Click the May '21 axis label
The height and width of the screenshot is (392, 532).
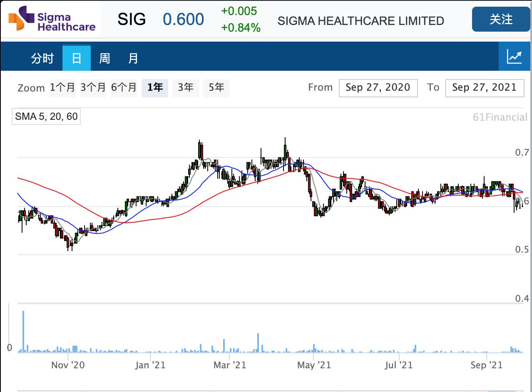pos(314,365)
